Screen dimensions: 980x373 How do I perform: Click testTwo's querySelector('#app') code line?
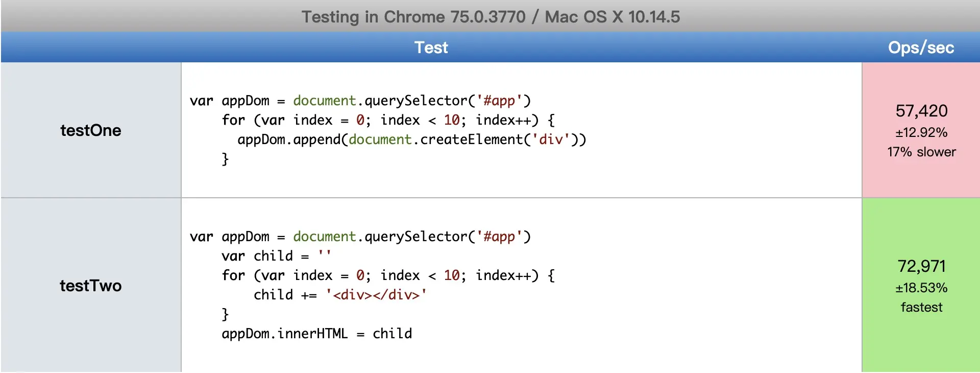tap(360, 237)
